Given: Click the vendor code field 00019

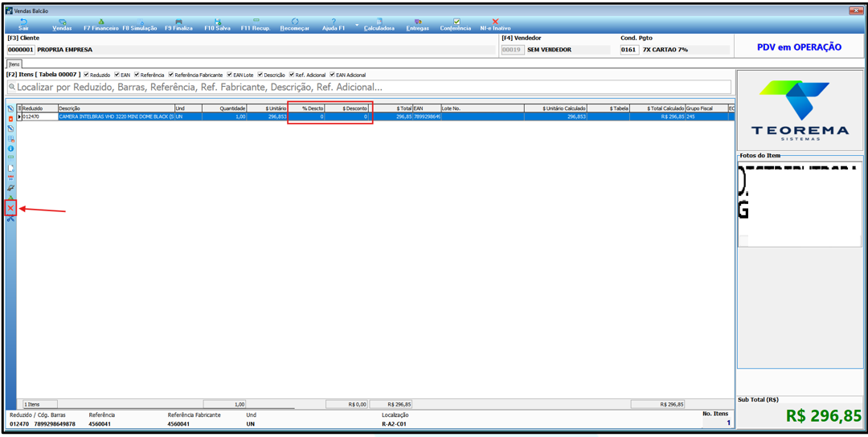Looking at the screenshot, I should [x=513, y=50].
